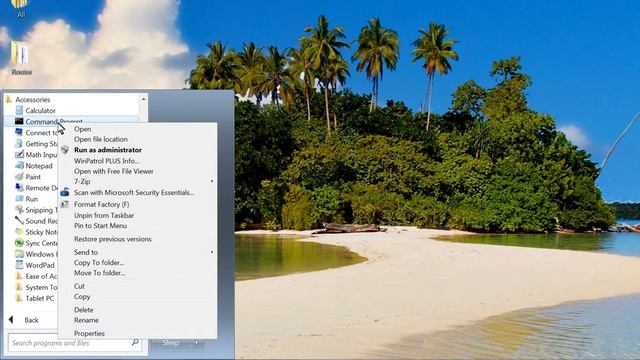
Task: Click the search magnifier icon
Action: 135,342
